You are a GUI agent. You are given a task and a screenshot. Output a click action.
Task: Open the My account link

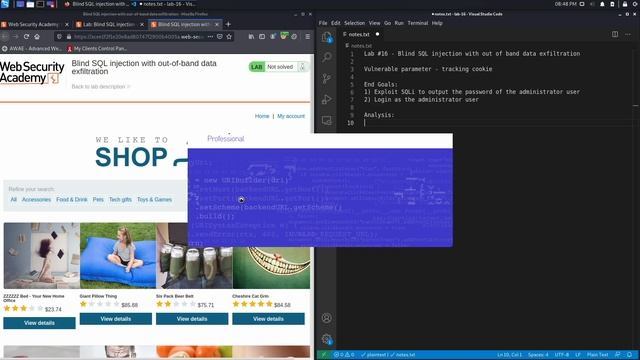[291, 116]
